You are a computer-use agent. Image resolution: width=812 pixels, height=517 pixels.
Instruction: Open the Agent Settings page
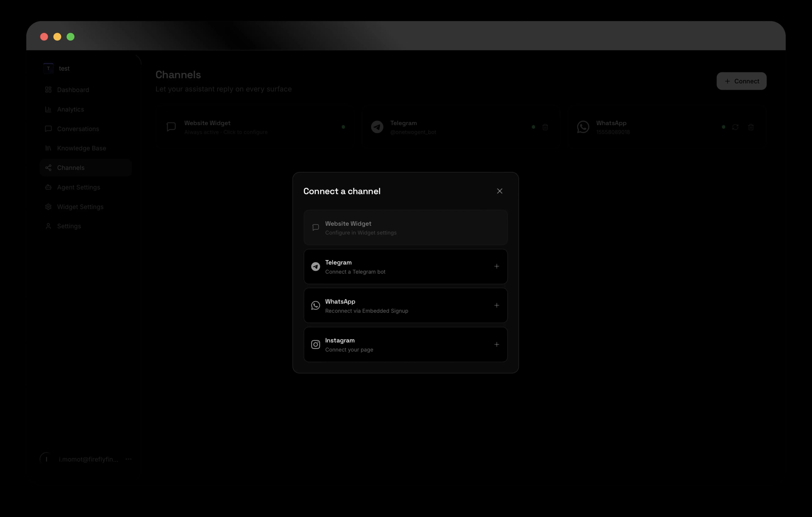pyautogui.click(x=78, y=187)
